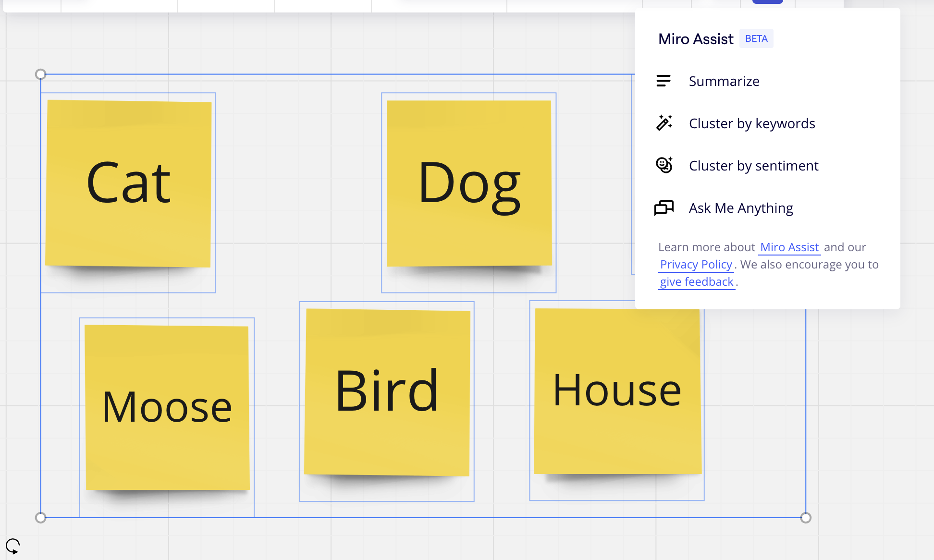
Task: Select Cluster by sentiment text label
Action: [753, 166]
